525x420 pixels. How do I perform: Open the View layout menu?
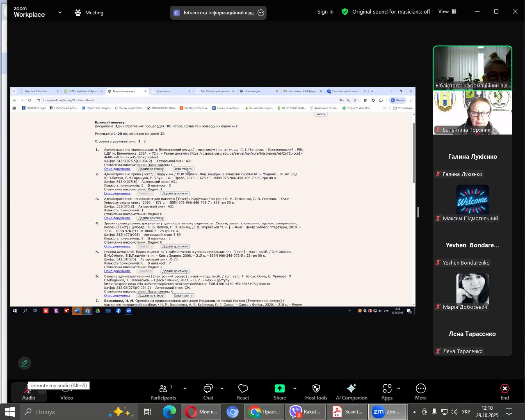coord(447,11)
